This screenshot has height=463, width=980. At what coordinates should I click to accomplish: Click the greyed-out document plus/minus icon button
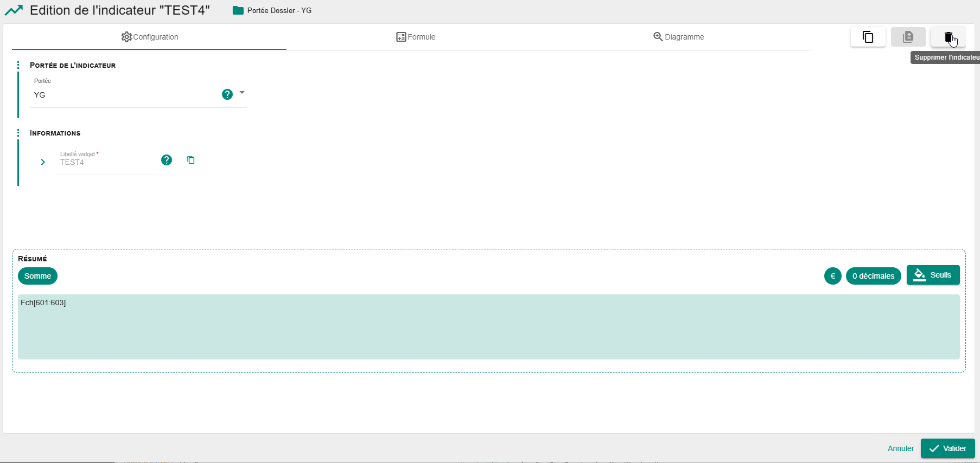(908, 37)
